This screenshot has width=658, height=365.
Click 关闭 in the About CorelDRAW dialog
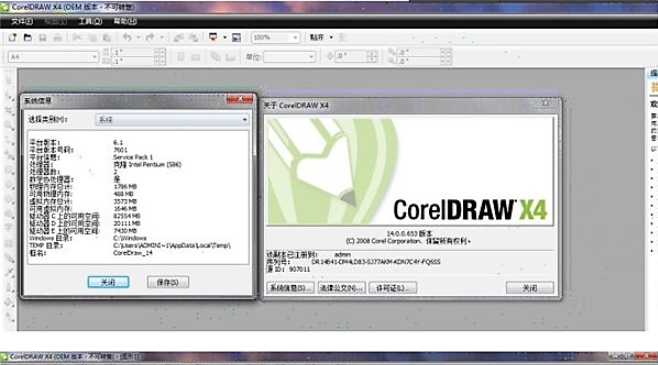point(530,288)
